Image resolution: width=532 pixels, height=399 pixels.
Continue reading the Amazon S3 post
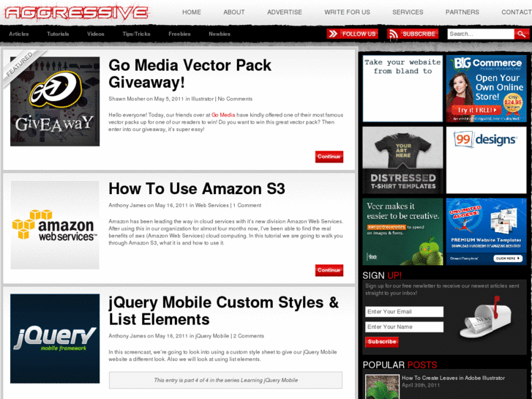tap(329, 270)
